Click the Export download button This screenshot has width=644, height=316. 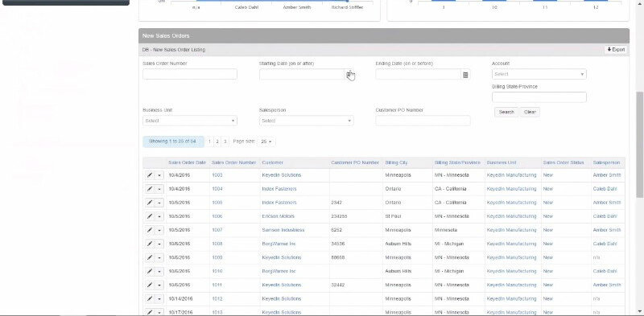(616, 50)
